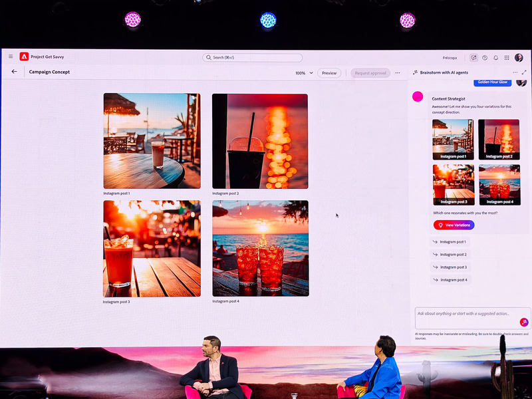Choose the Instagram post 3 suggestion chip
This screenshot has height=399, width=532.
[x=450, y=267]
